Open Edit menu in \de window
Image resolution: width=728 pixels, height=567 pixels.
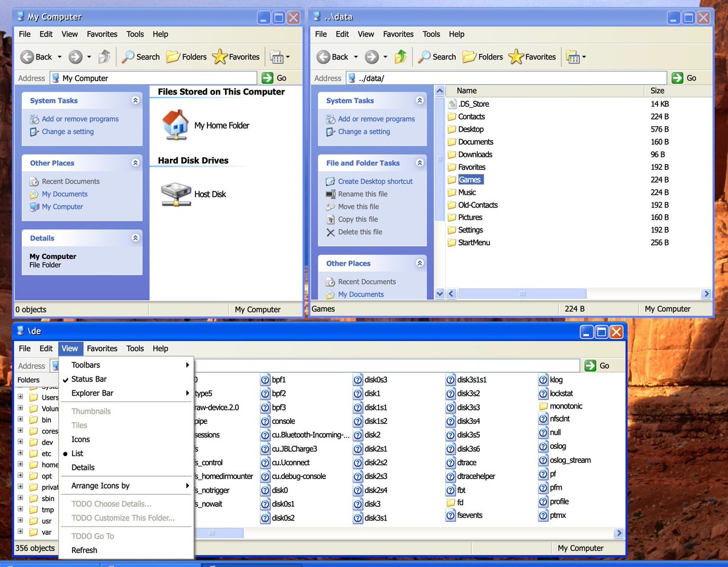(46, 349)
